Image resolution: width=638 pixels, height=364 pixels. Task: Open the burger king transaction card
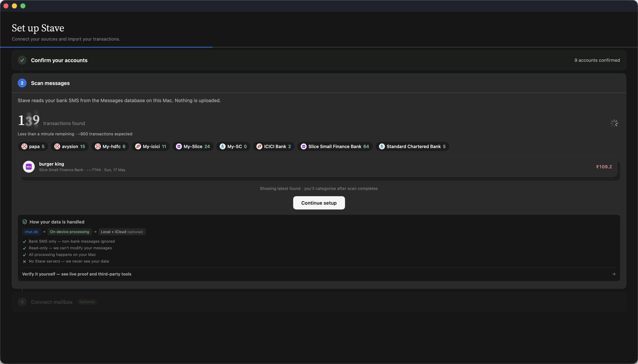point(318,167)
